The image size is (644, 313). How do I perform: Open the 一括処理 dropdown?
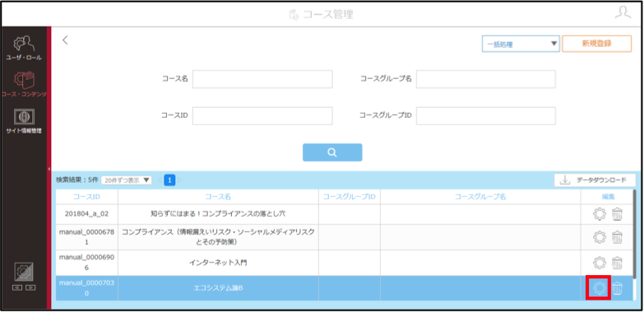521,44
